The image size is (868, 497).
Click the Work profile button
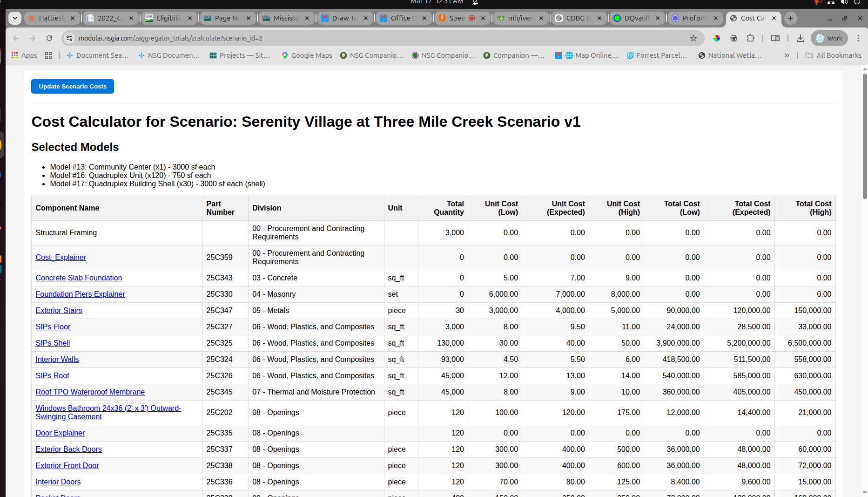[829, 38]
